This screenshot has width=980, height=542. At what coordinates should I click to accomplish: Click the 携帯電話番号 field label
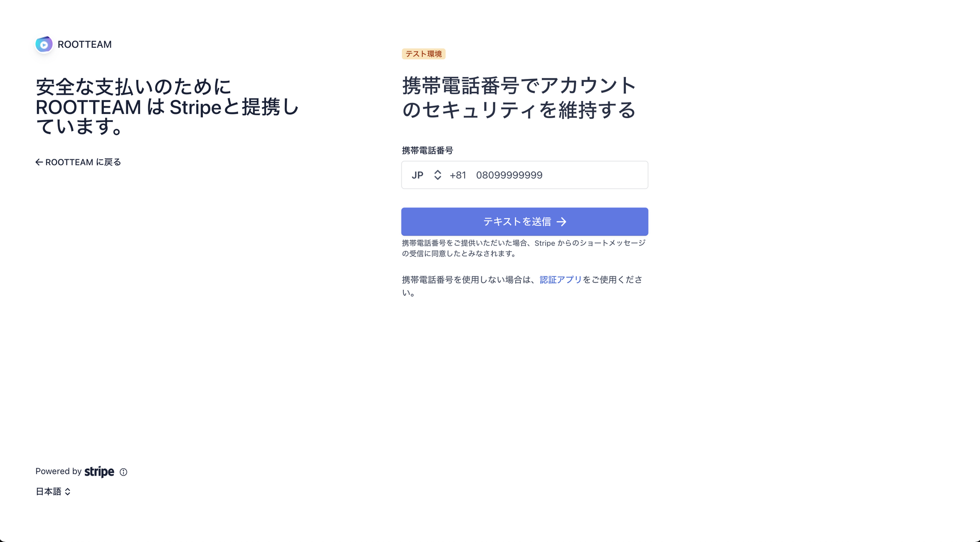427,150
